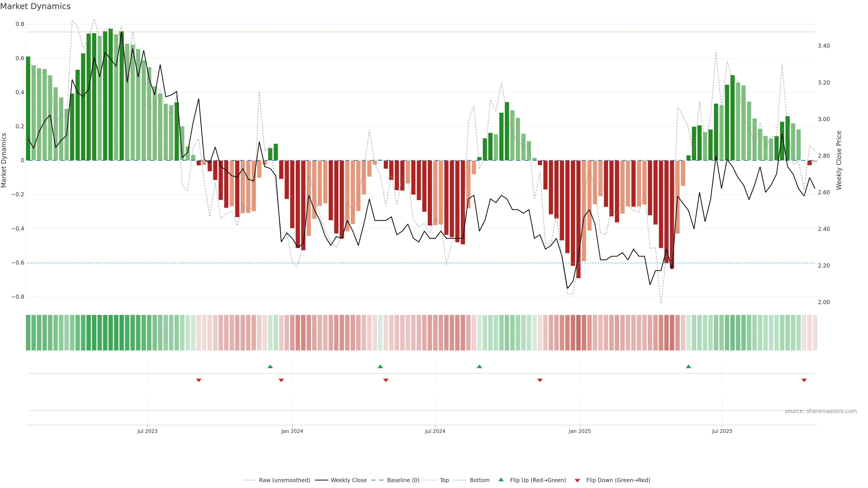Image resolution: width=868 pixels, height=488 pixels.
Task: Click the Bottom legend label
Action: point(479,480)
